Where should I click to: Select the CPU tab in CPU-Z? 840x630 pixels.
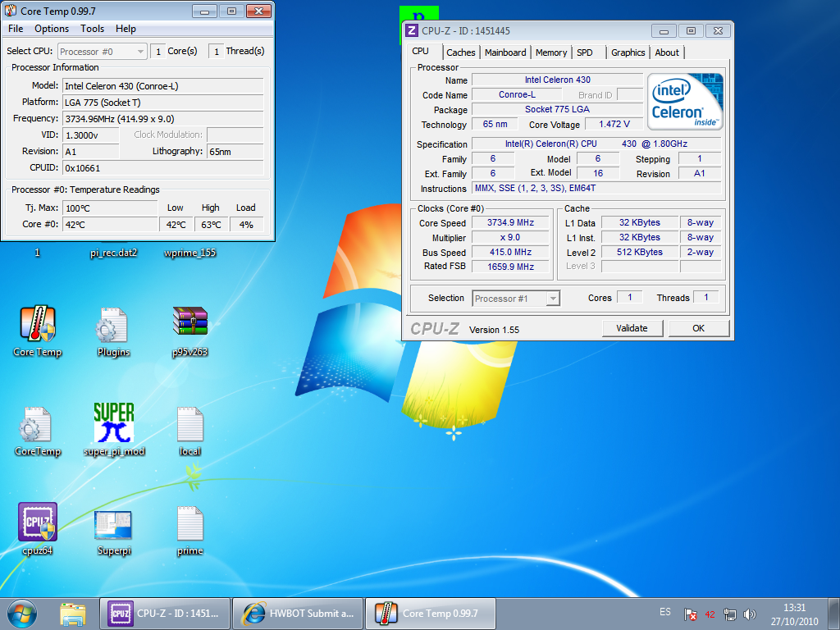coord(421,52)
